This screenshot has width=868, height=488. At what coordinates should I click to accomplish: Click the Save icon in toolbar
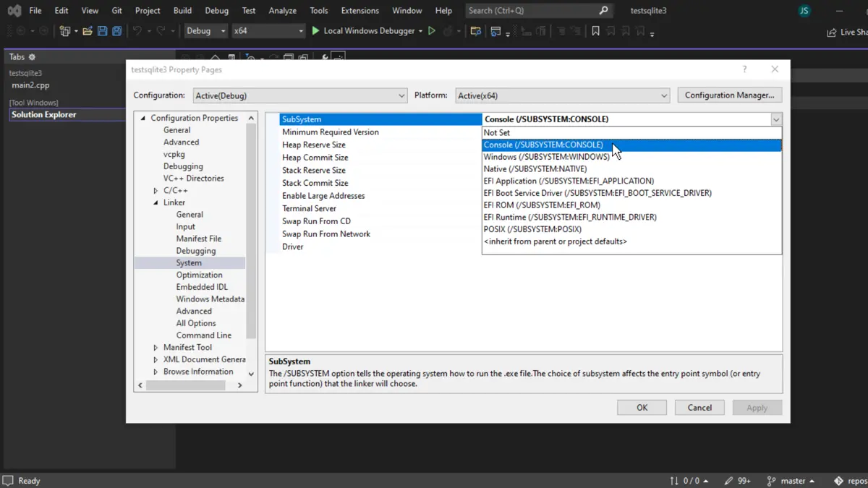tap(102, 31)
